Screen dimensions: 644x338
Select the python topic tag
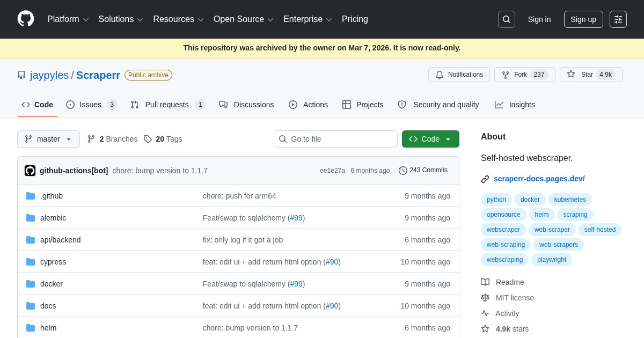tap(496, 200)
